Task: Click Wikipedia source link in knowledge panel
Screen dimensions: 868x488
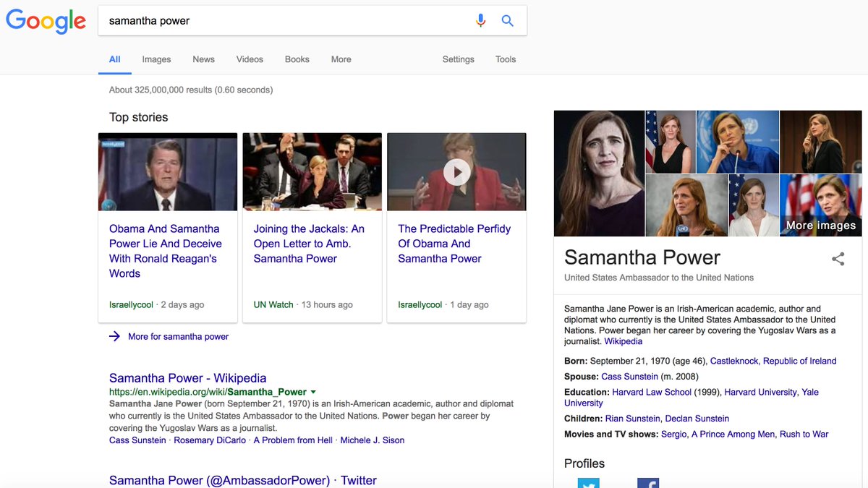Action: (x=623, y=341)
